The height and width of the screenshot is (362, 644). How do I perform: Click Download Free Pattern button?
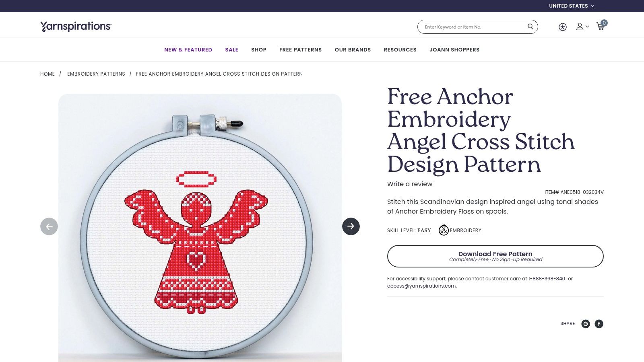coord(495,256)
